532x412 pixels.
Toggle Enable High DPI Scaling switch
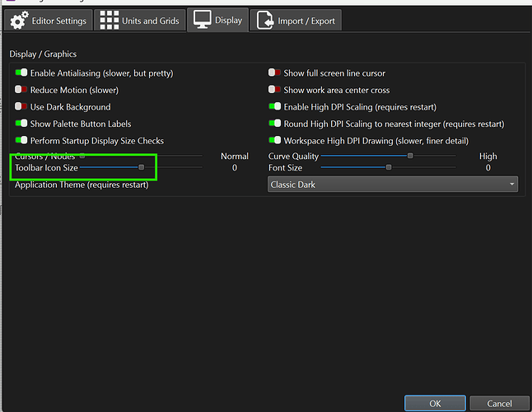[x=275, y=107]
